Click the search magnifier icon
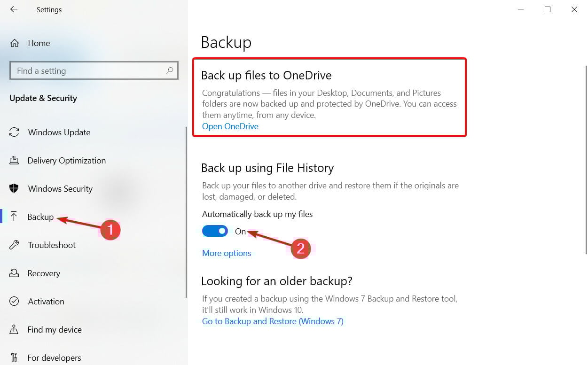 [170, 71]
